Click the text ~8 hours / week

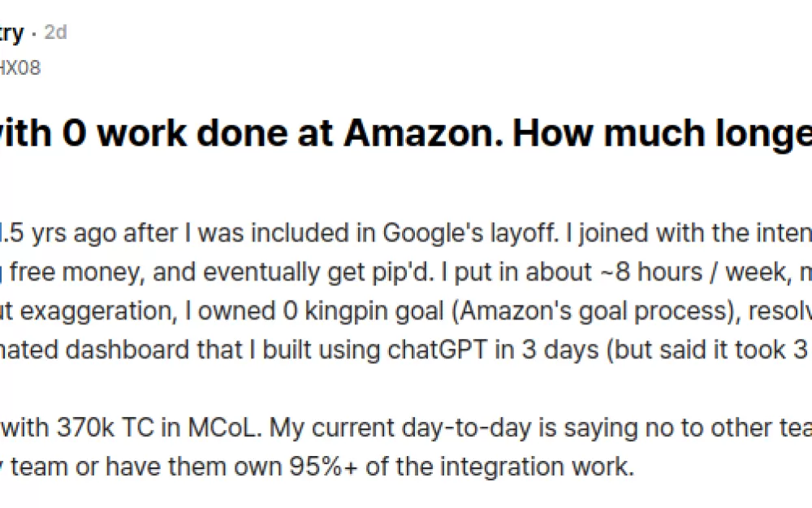click(693, 272)
